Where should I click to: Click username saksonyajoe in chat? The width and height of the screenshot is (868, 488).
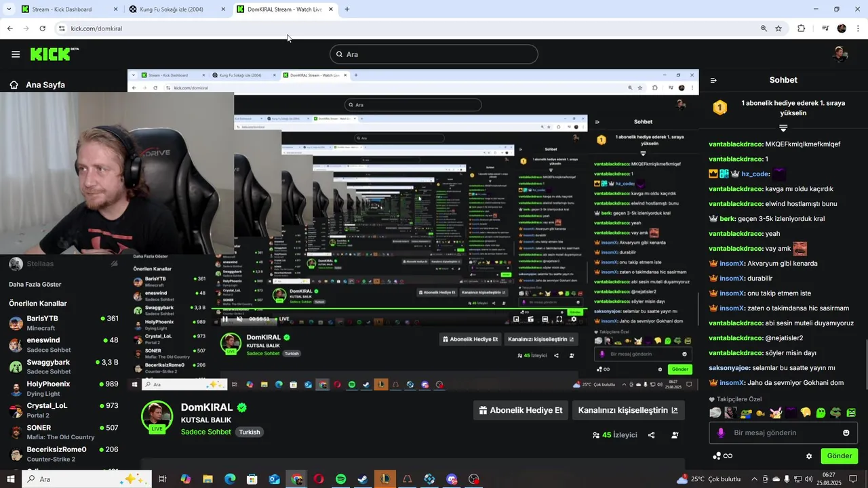[730, 368]
